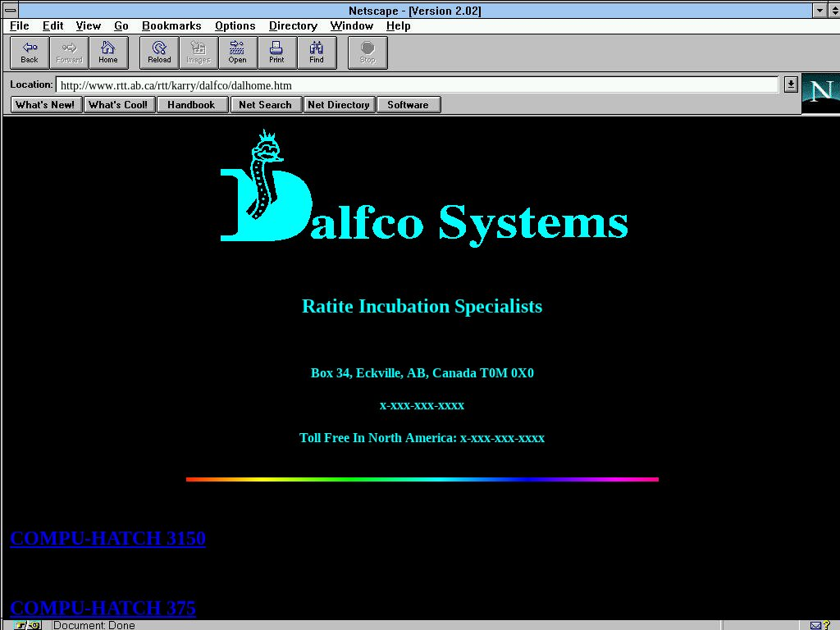The width and height of the screenshot is (840, 630).
Task: Reload the current page
Action: click(x=159, y=52)
